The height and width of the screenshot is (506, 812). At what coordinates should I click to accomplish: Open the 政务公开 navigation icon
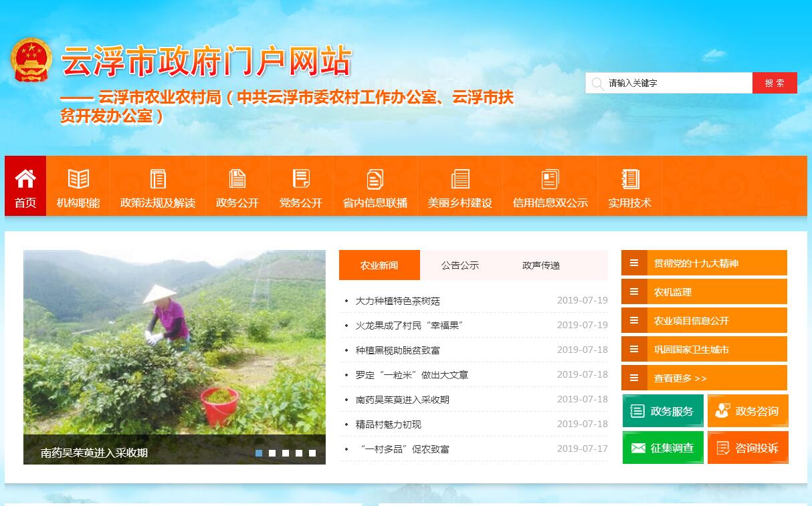point(237,179)
